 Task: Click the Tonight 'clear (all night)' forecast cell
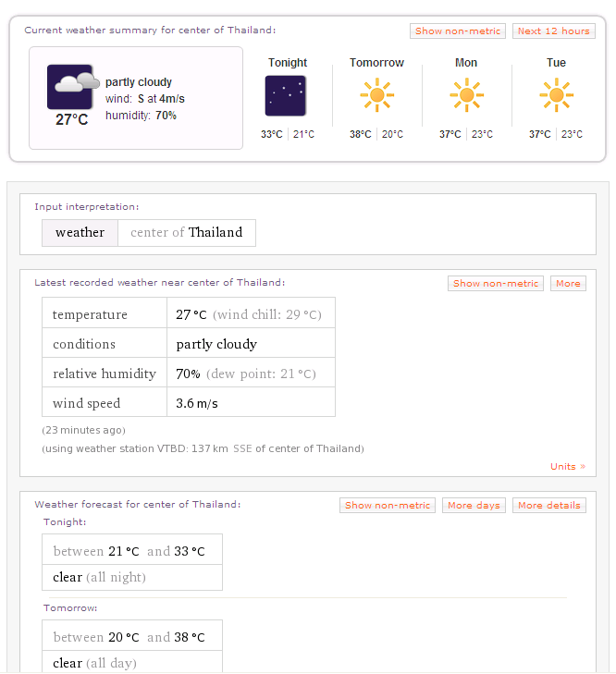(x=131, y=578)
